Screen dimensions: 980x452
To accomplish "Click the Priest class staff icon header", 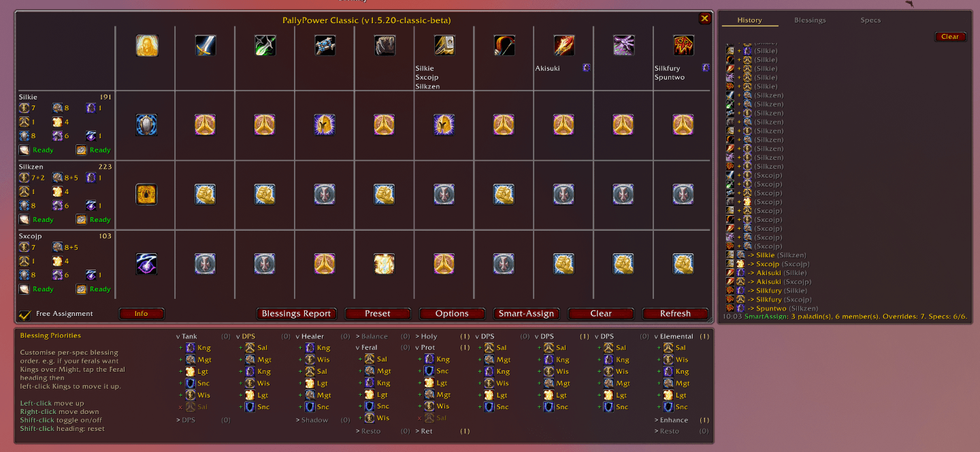I will click(x=325, y=46).
